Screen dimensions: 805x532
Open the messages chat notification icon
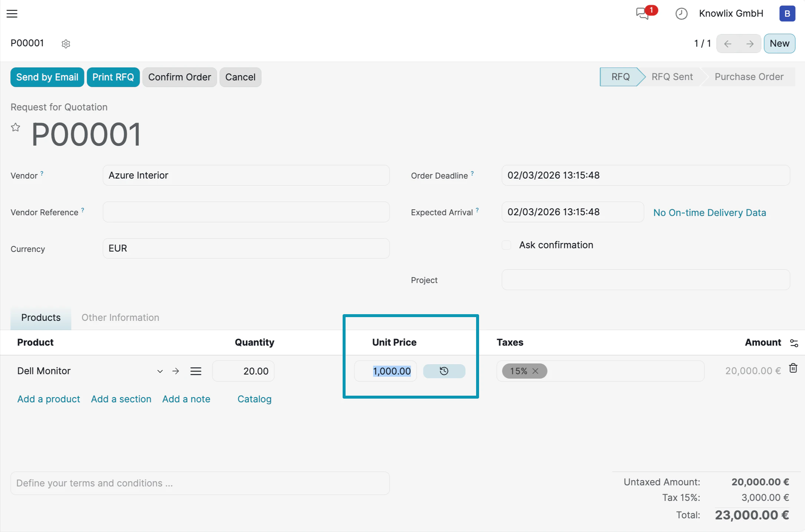(643, 14)
